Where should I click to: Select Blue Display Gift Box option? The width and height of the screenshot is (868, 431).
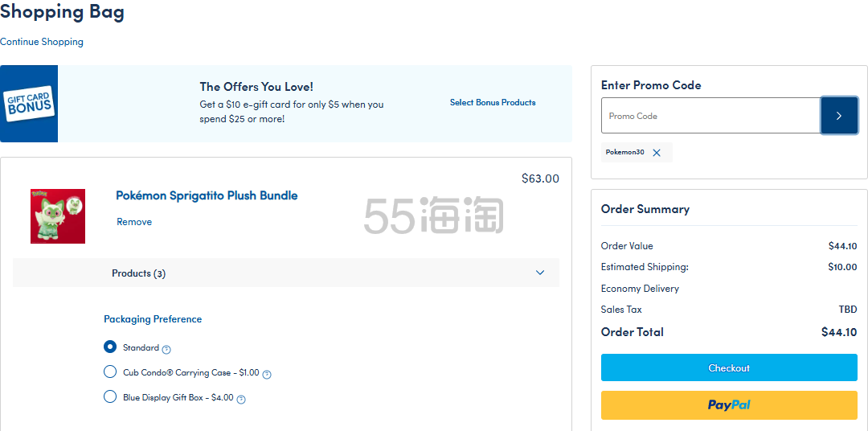pos(110,396)
